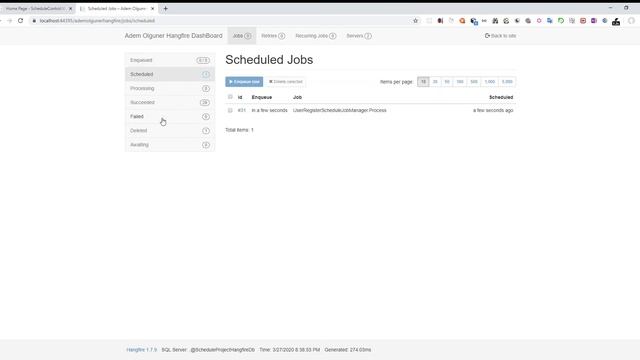Open the Retries navigation tab

tap(273, 36)
